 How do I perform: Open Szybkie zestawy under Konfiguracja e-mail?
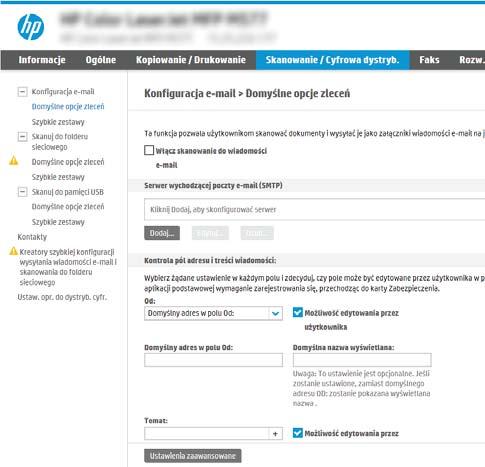click(x=58, y=122)
